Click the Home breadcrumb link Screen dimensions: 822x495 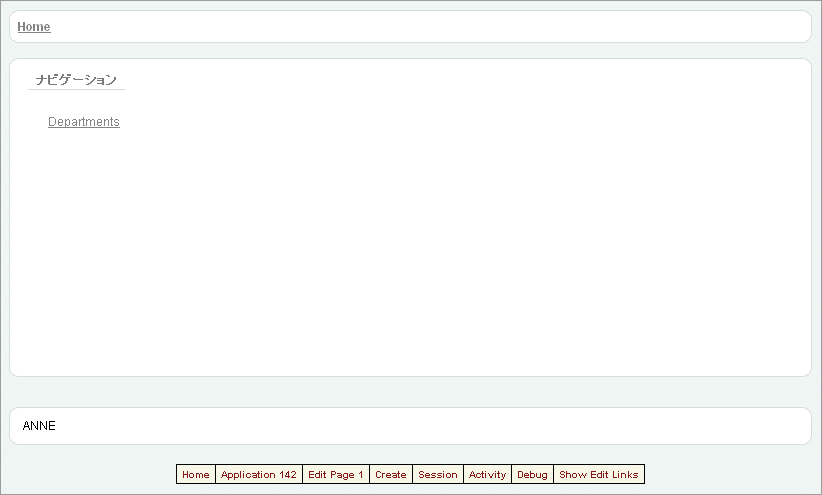[34, 27]
